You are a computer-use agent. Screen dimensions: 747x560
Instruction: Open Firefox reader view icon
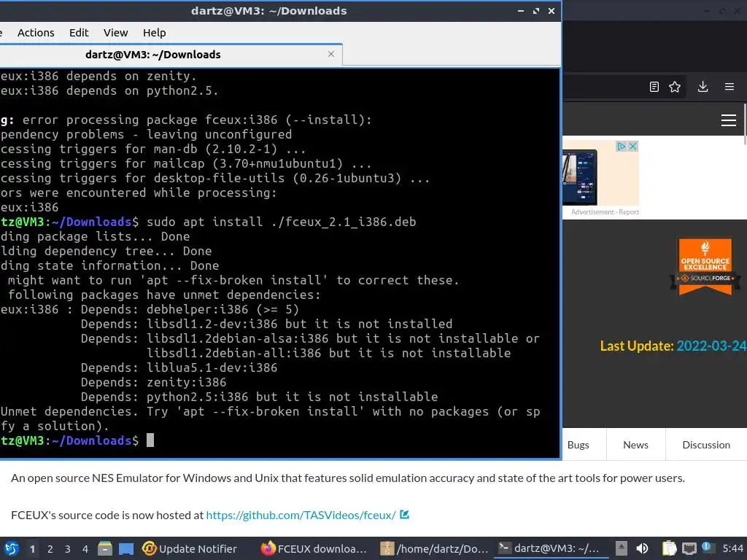tap(654, 87)
